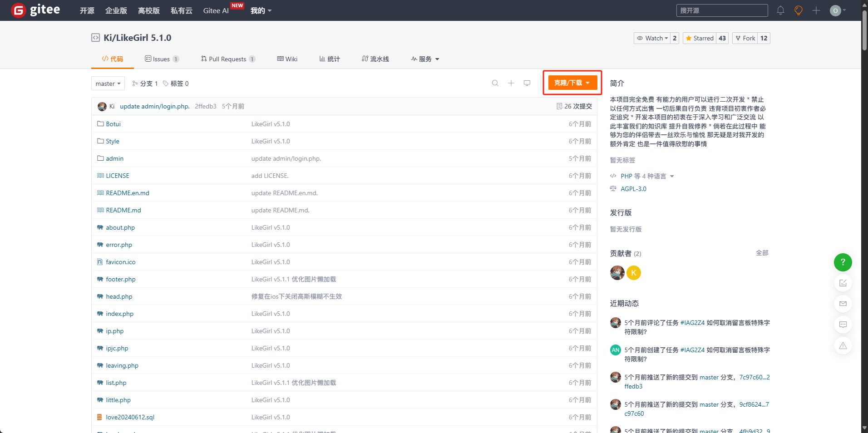
Task: Open the 克隆/下载 dropdown button
Action: coord(572,83)
